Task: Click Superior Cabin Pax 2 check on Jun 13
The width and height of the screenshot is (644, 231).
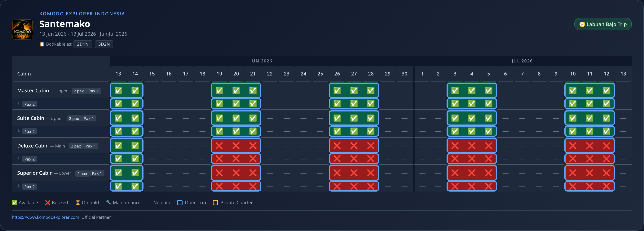Action: (118, 186)
